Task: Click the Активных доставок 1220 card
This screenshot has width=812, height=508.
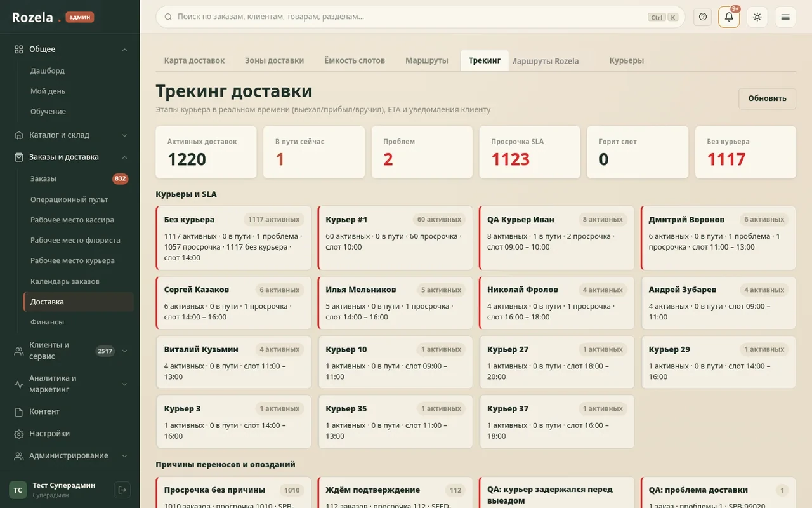Action: pos(206,152)
